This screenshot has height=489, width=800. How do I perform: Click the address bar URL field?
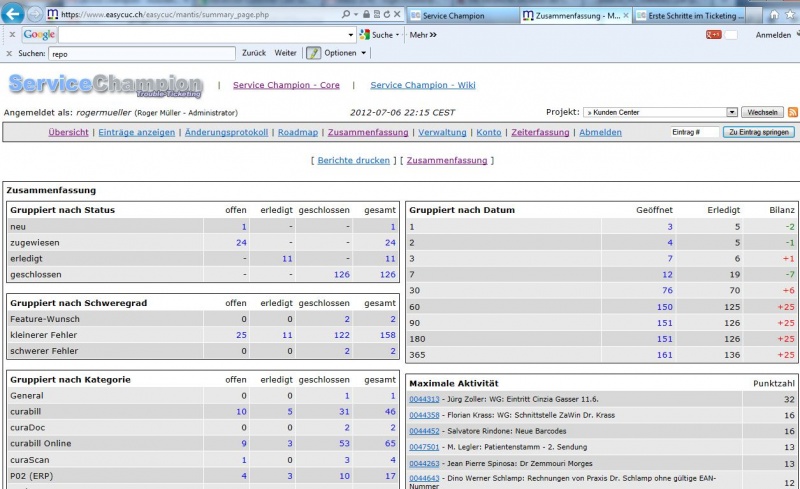tap(199, 15)
